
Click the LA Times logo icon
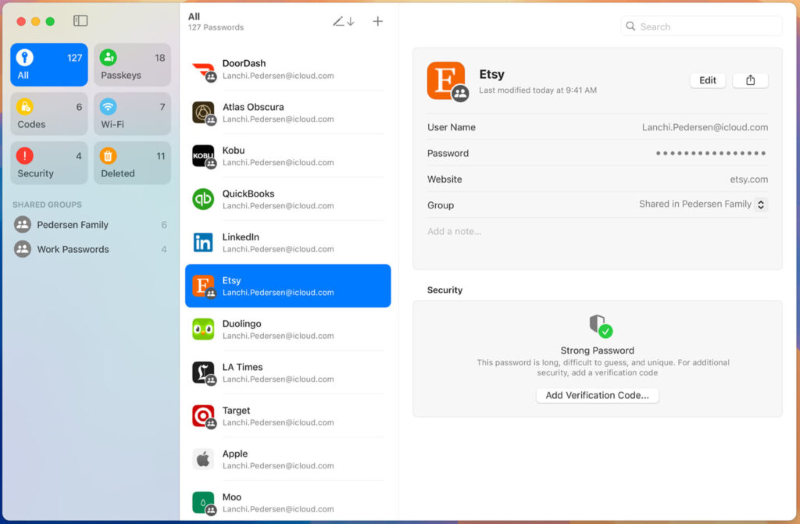203,372
